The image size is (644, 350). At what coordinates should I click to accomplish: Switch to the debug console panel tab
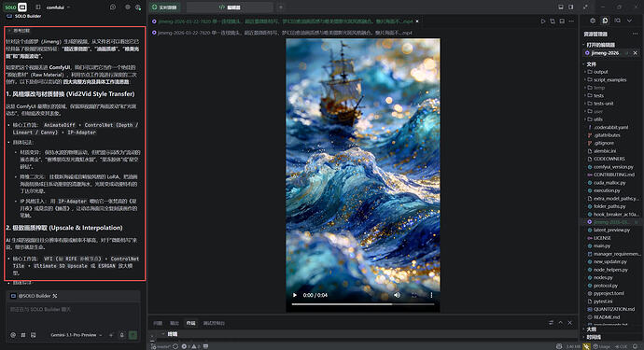(x=214, y=323)
